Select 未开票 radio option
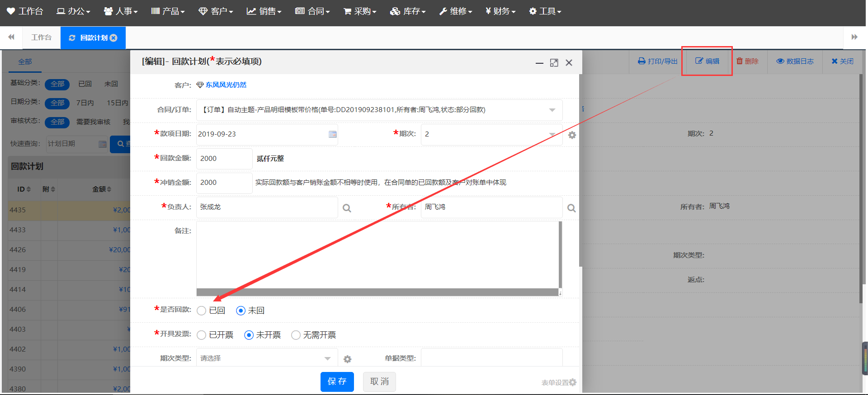Viewport: 868px width, 395px height. click(249, 335)
